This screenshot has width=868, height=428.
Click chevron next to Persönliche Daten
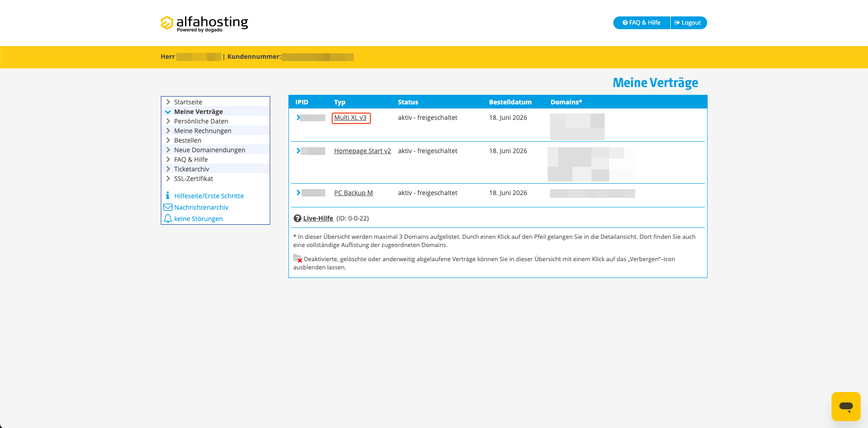point(168,121)
